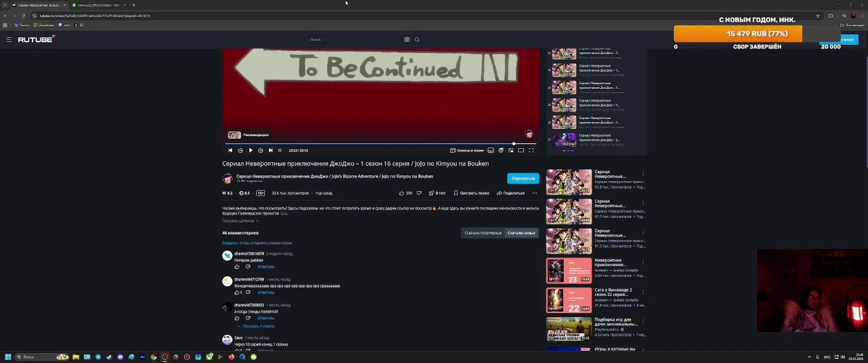The image size is (868, 363).
Task: Subscribe with Подписаться button
Action: point(523,178)
